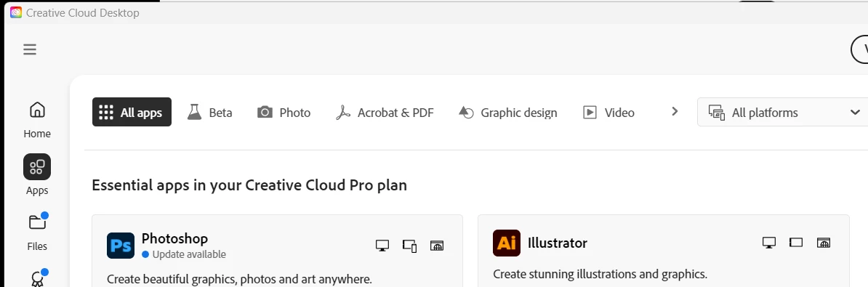
Task: Click the Illustrator title text
Action: (558, 243)
